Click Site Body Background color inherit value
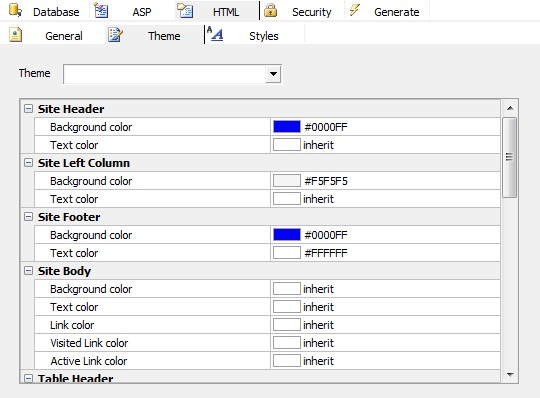540x398 pixels. tap(318, 289)
